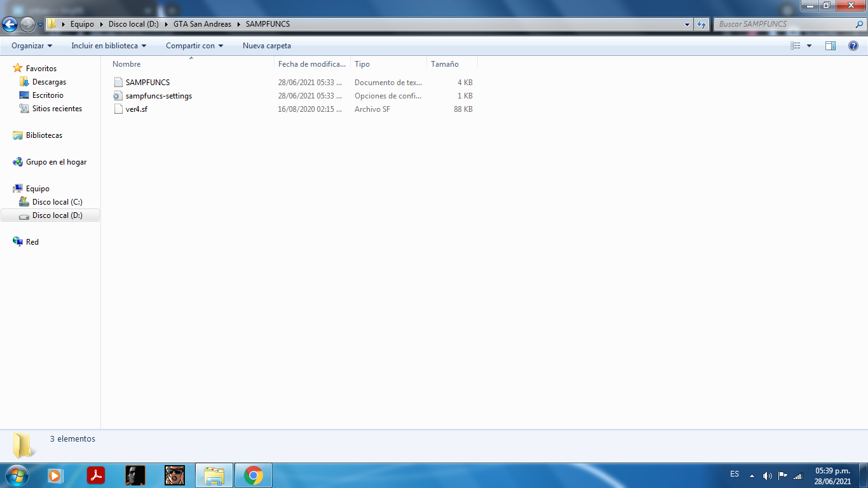Expand the address bar history dropdown arrow
This screenshot has height=488, width=868.
(688, 24)
